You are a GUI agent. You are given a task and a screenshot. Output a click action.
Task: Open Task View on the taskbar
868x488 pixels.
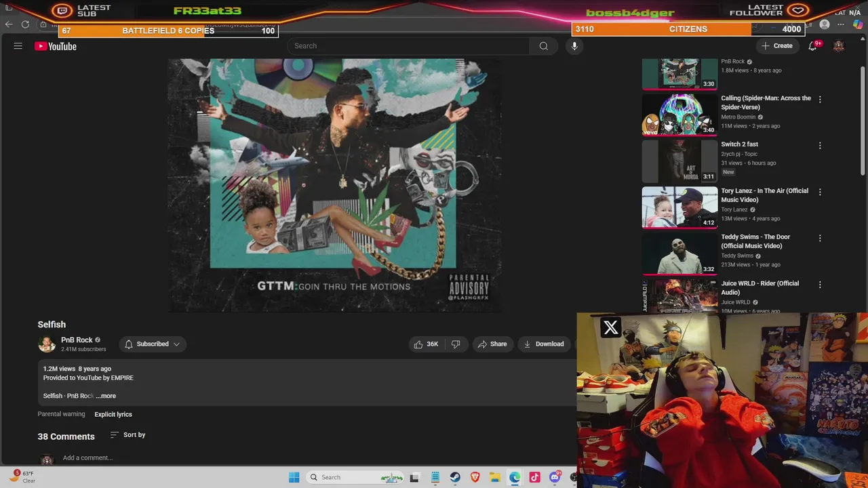[x=415, y=477]
